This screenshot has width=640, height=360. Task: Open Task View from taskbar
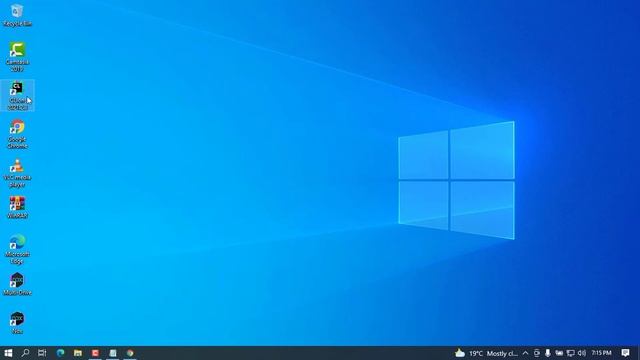42,353
